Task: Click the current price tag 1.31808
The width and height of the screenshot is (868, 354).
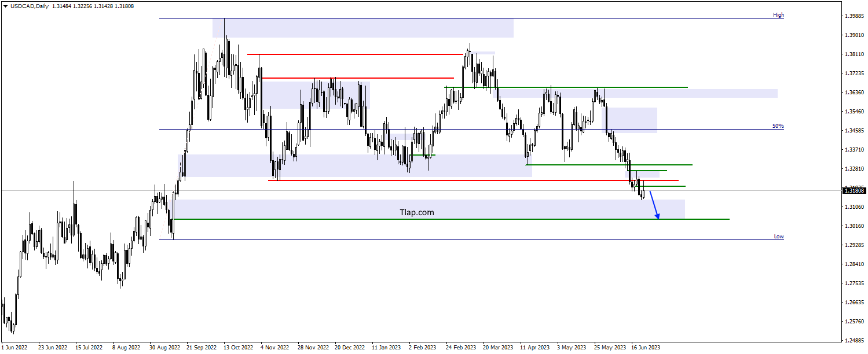Action: (855, 190)
